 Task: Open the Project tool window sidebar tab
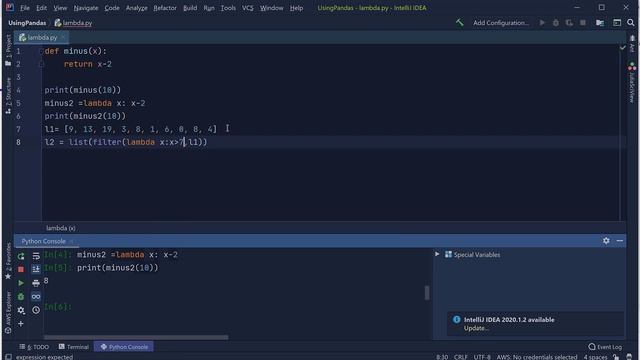click(x=8, y=50)
